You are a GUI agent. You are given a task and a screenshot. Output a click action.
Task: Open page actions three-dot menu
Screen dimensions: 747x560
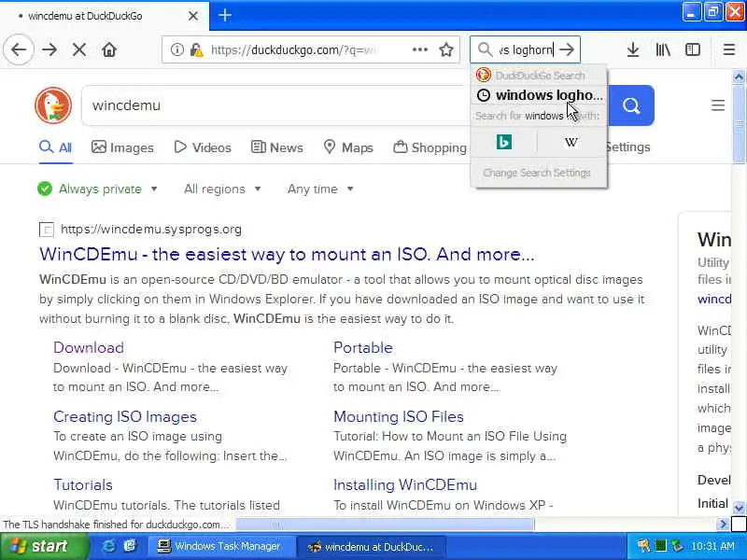coord(419,49)
